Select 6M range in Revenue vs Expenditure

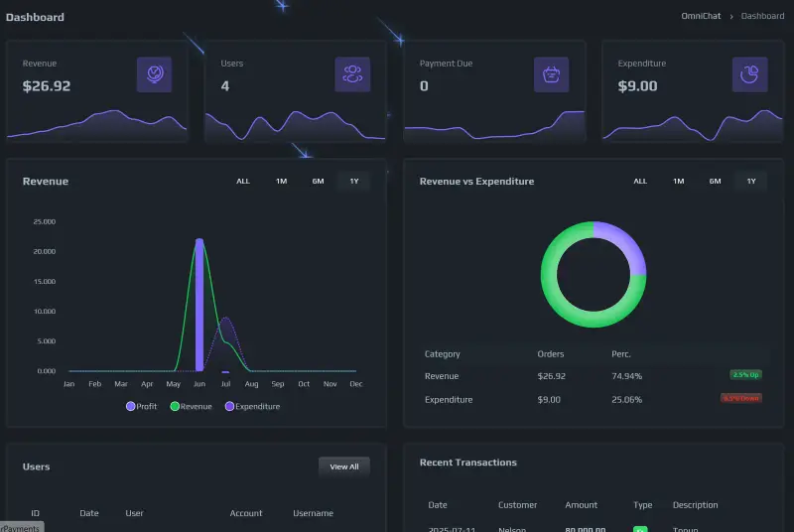click(x=715, y=182)
